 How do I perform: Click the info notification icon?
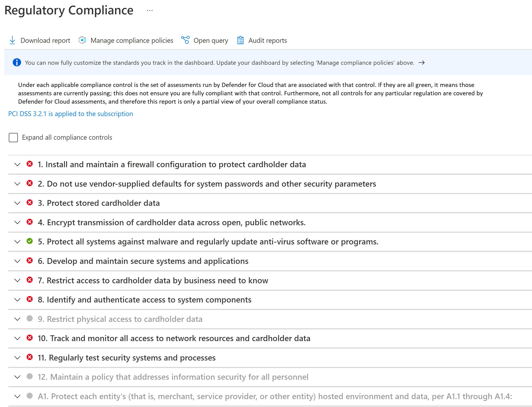(x=16, y=63)
